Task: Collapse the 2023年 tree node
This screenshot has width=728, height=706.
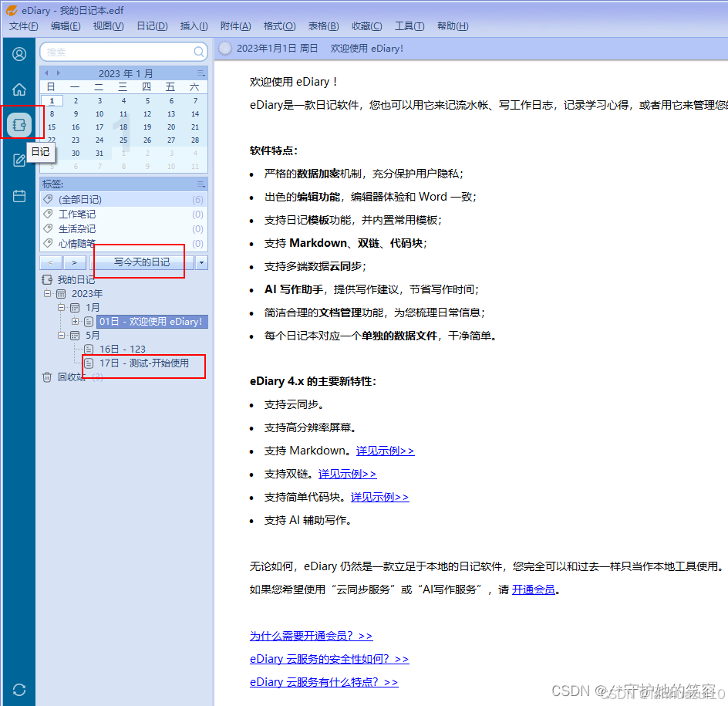Action: point(47,293)
